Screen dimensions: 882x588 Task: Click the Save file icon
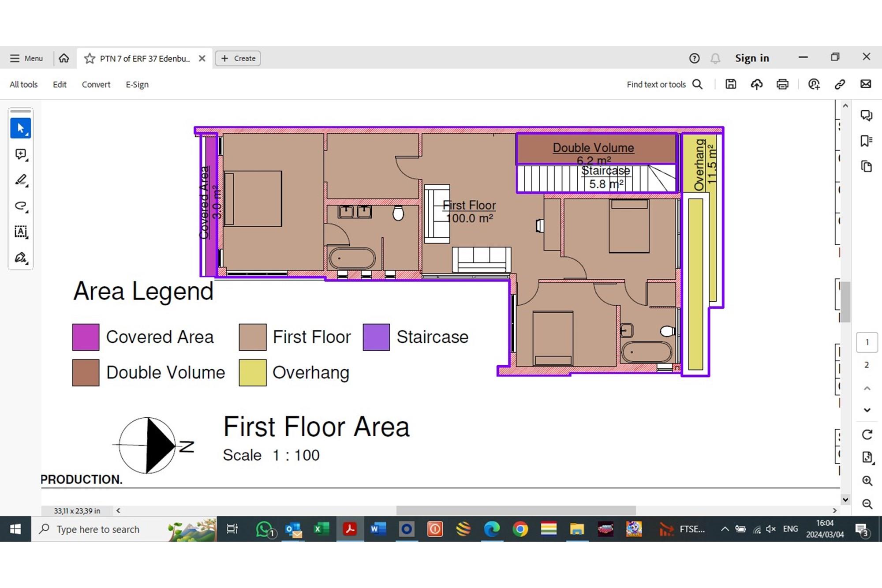(731, 84)
